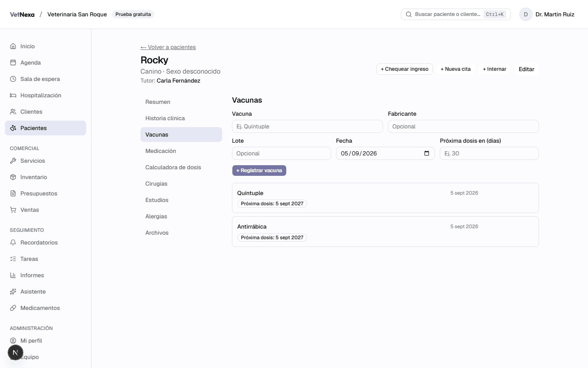The height and width of the screenshot is (368, 588).
Task: Click the Chequear ingreso button
Action: (x=405, y=69)
